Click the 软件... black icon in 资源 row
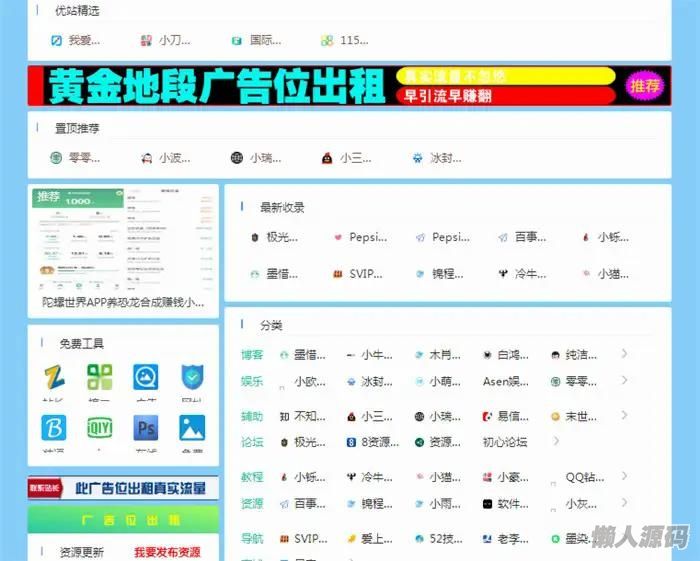700x561 pixels. click(487, 504)
